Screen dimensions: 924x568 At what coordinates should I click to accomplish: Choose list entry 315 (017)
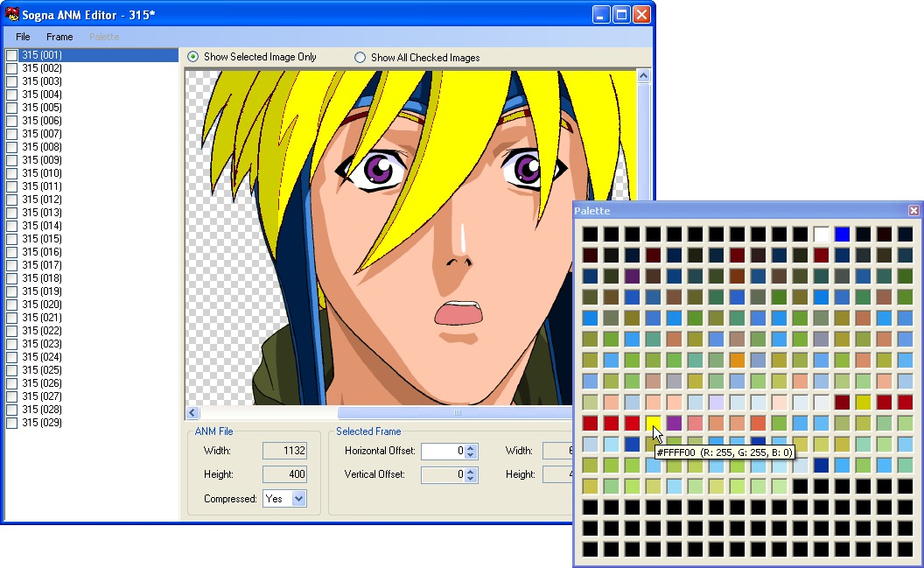tap(42, 264)
